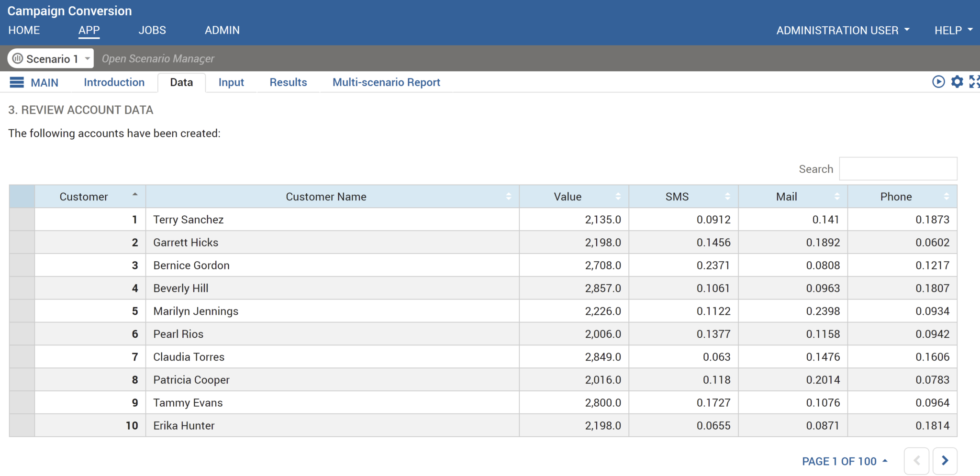Toggle sorting on the Phone column
This screenshot has width=980, height=476.
(x=946, y=196)
